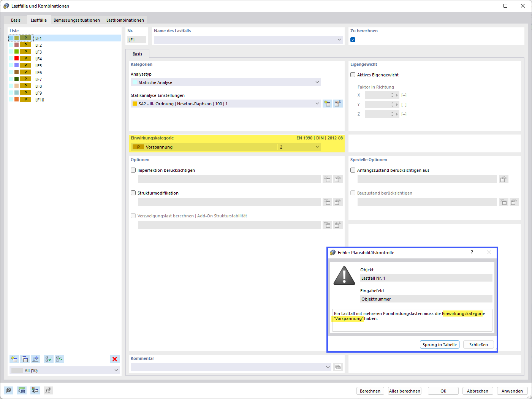Viewport: 532px width, 399px height.
Task: New construction stage icon in Bauzustand row
Action: pyautogui.click(x=503, y=202)
